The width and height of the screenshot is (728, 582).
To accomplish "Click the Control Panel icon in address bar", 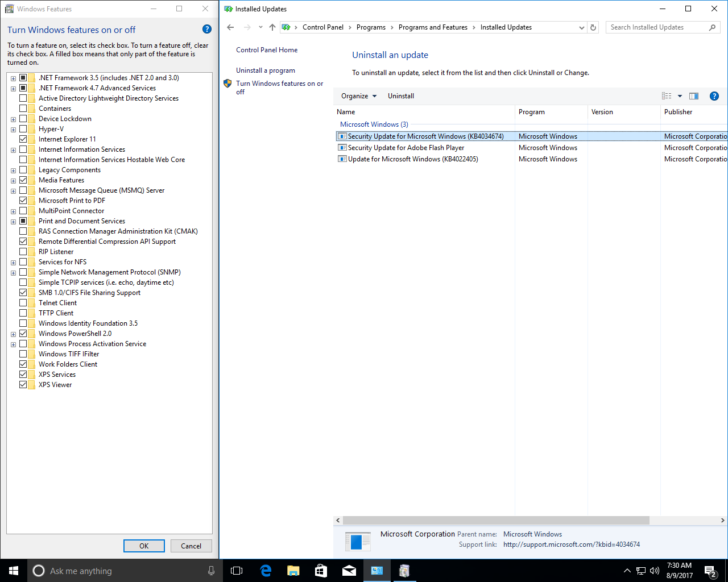I will pos(286,27).
